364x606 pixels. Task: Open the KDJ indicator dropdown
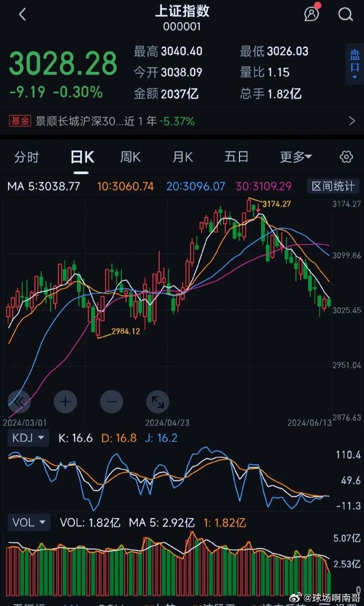(28, 438)
